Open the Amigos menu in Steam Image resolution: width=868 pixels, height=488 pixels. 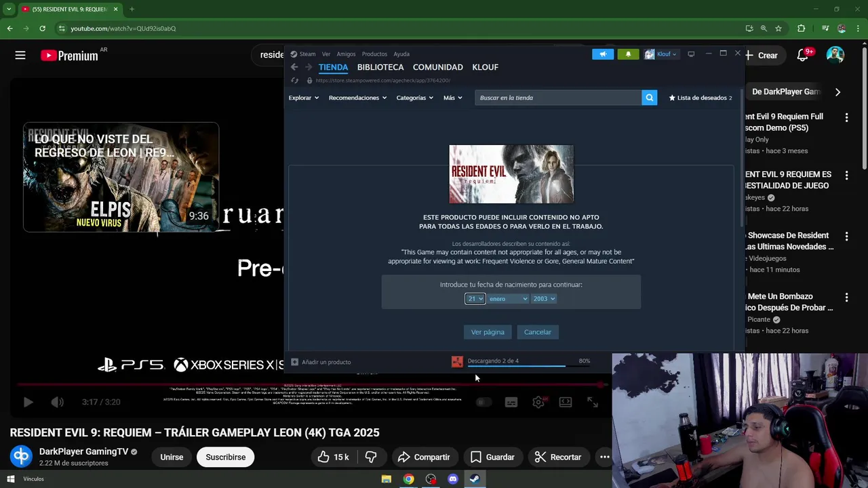point(346,54)
